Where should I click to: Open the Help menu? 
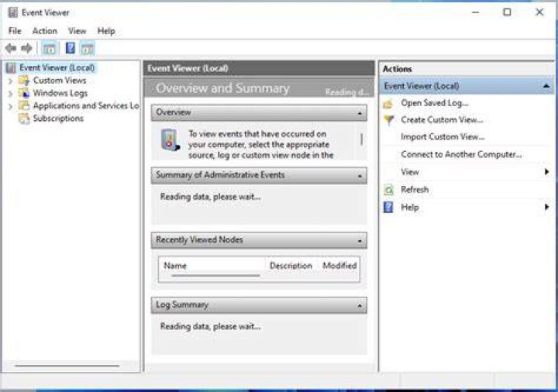coord(106,31)
